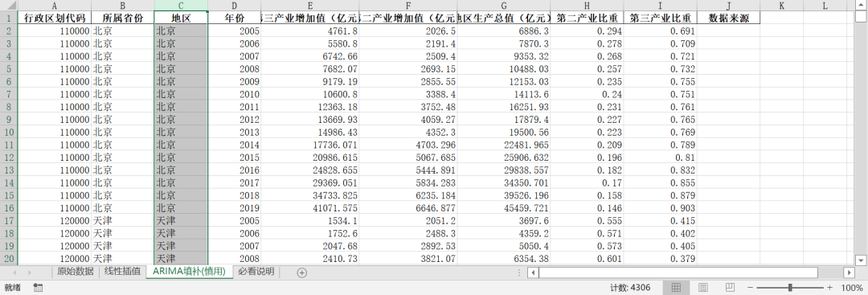Viewport: 868px width, 295px height.
Task: Click the Select All corner button
Action: pyautogui.click(x=9, y=5)
